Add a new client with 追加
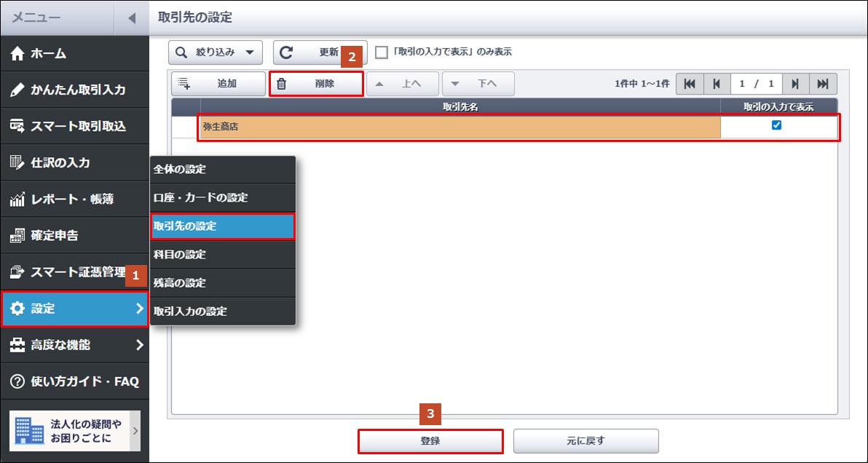 [x=218, y=84]
